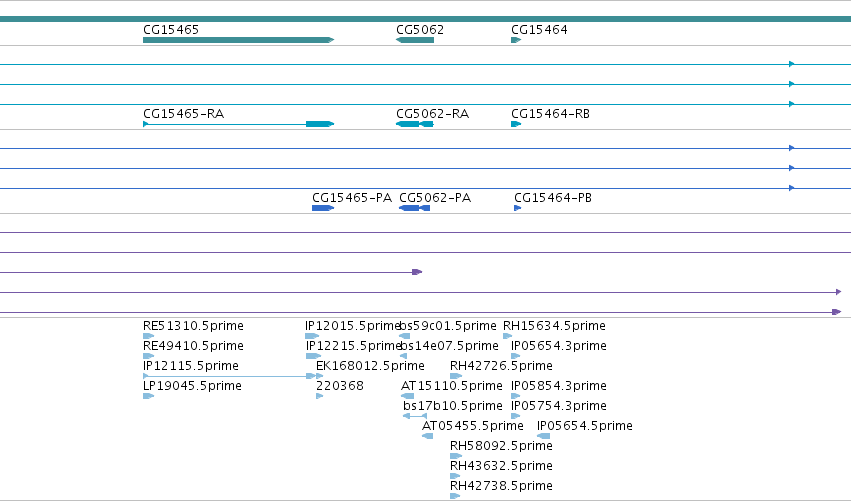Click purple transcript arrow ending mid-track
851x501 pixels.
pyautogui.click(x=417, y=272)
